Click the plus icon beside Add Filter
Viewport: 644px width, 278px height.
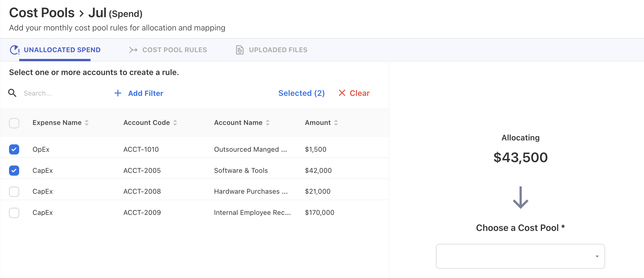(x=118, y=93)
